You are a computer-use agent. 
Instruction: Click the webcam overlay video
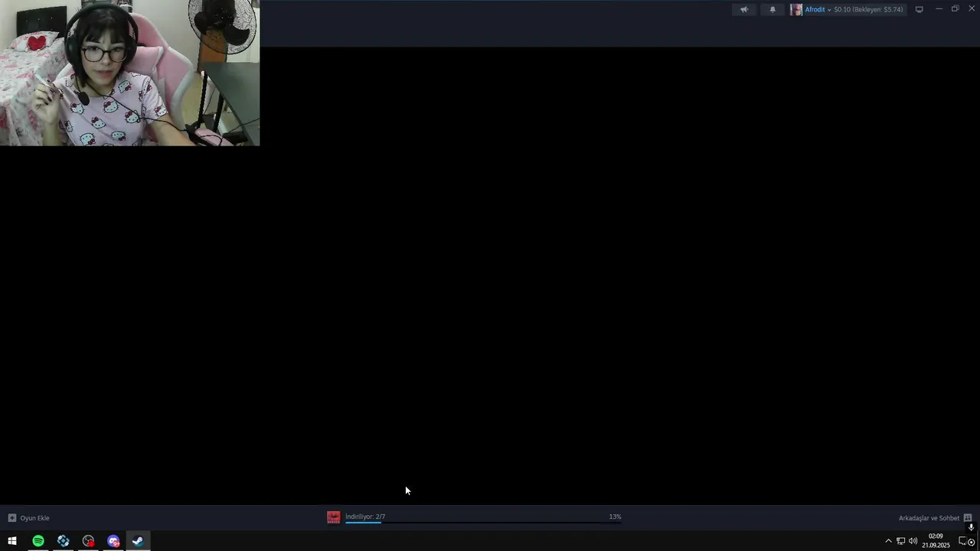coord(130,73)
